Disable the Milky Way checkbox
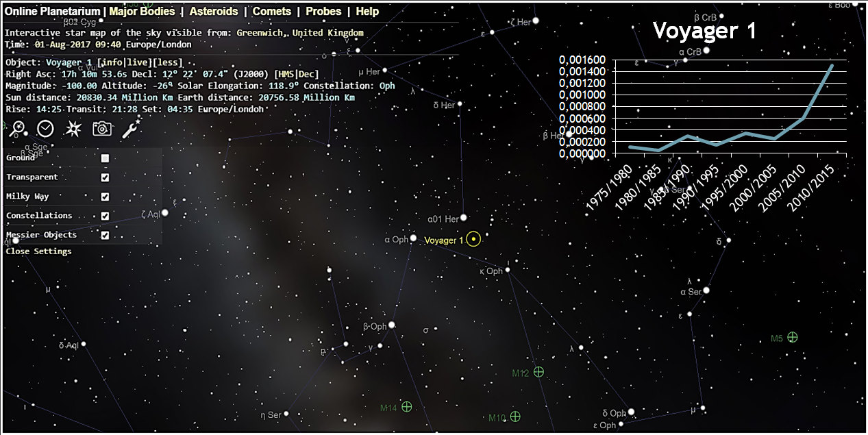868x435 pixels. (105, 197)
